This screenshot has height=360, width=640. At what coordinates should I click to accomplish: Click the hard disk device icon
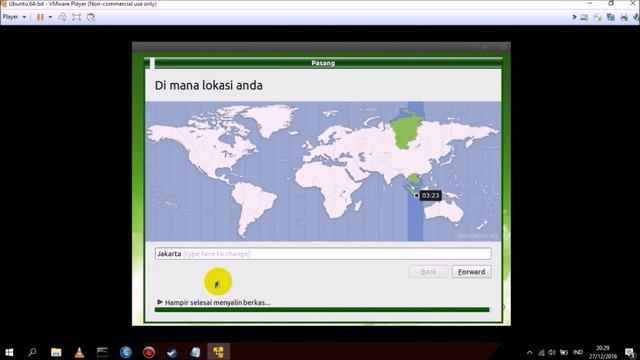pos(584,17)
